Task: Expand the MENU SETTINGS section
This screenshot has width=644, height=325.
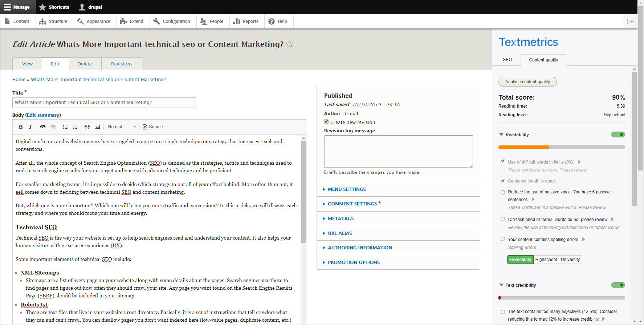Action: [347, 189]
